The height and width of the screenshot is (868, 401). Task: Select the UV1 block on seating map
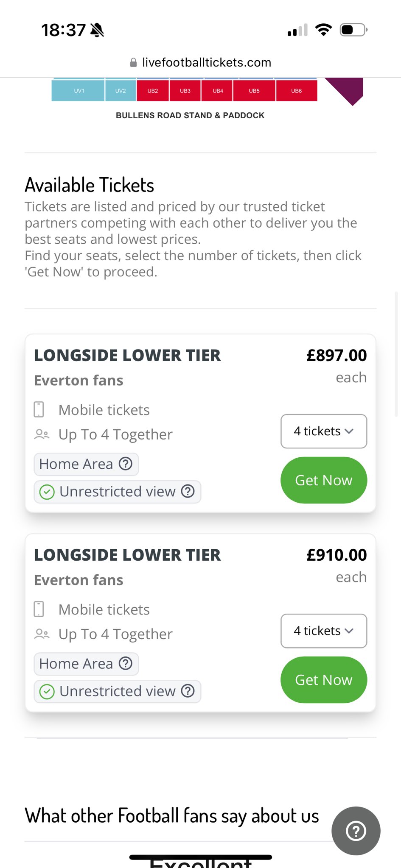(x=78, y=91)
